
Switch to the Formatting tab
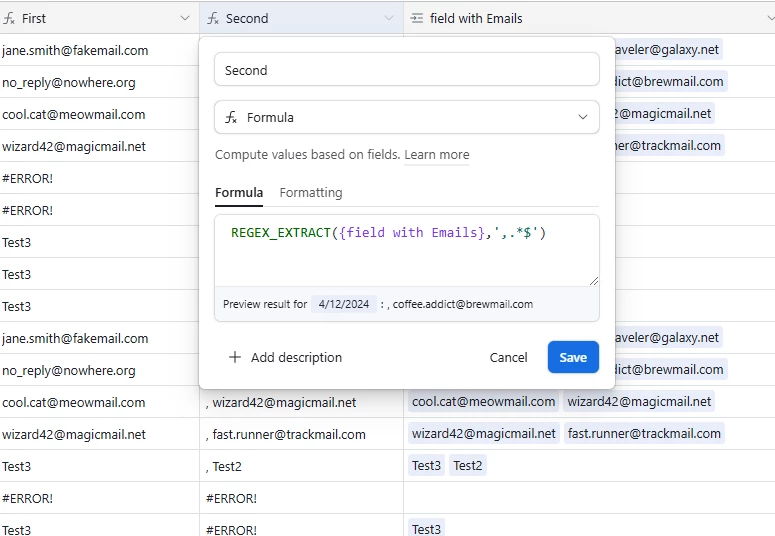tap(311, 192)
